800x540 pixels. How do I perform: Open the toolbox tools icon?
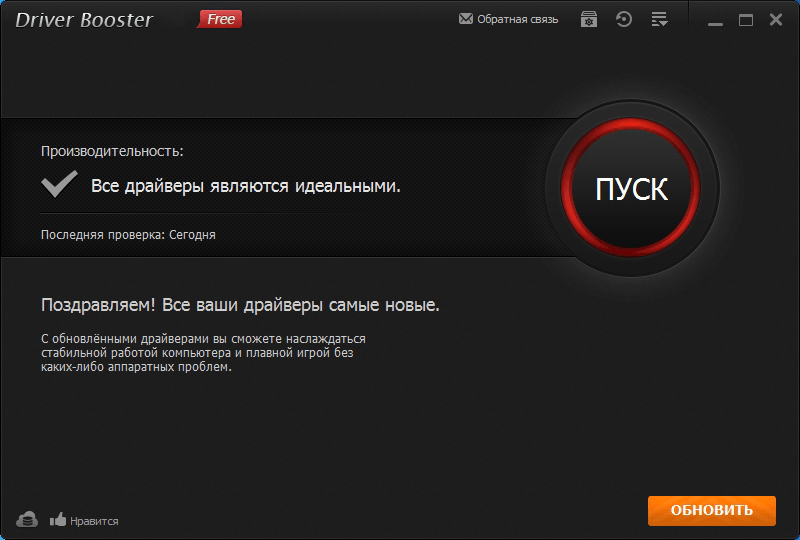click(589, 19)
